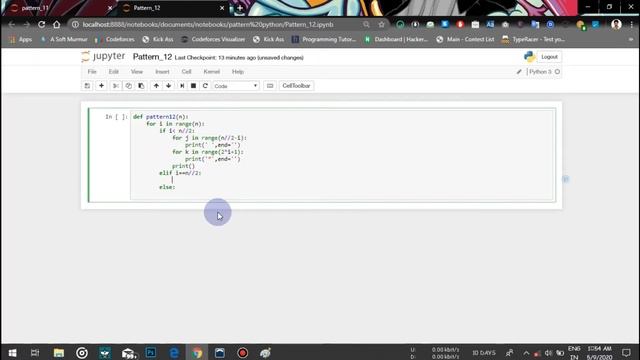Insert cell below with plus icon
Screen dimensions: 640x360
click(101, 86)
